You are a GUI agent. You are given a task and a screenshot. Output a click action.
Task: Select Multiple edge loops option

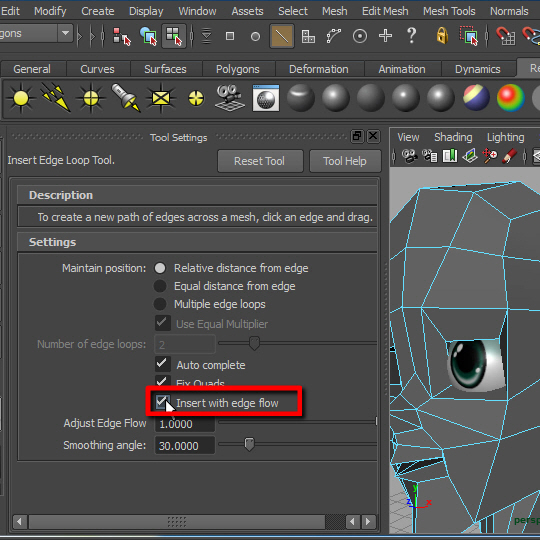point(160,304)
